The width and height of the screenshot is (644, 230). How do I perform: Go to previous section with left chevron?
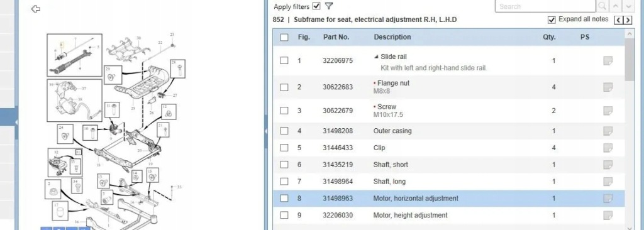(x=619, y=20)
